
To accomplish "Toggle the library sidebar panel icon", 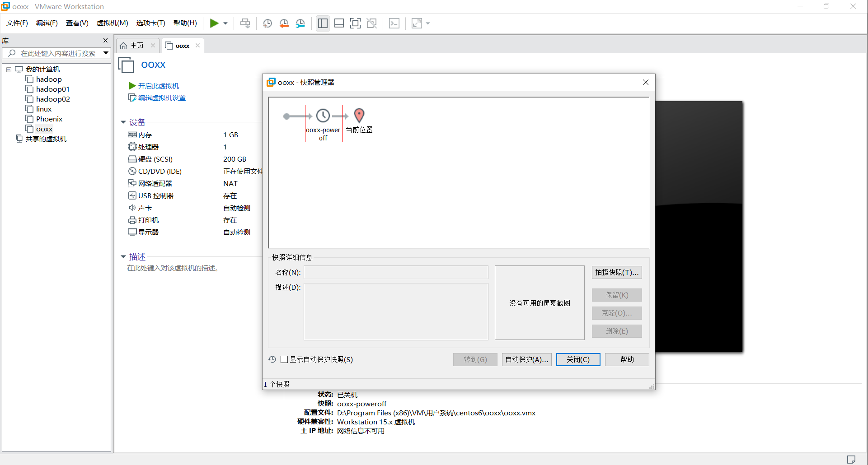I will pyautogui.click(x=323, y=23).
